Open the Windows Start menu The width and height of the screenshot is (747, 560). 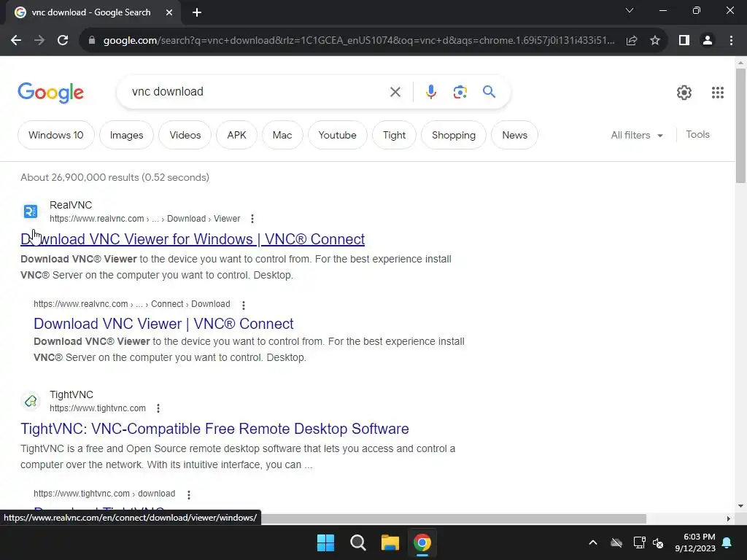(x=326, y=542)
